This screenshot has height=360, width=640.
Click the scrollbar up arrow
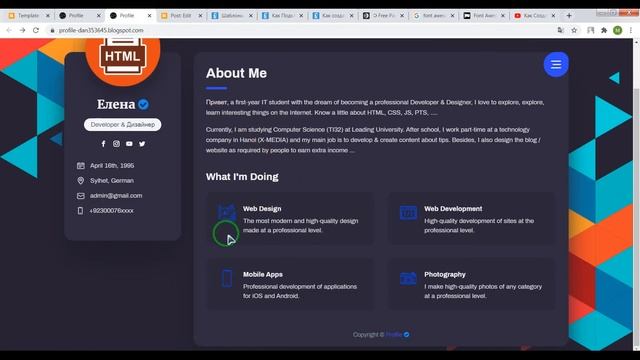coord(636,42)
